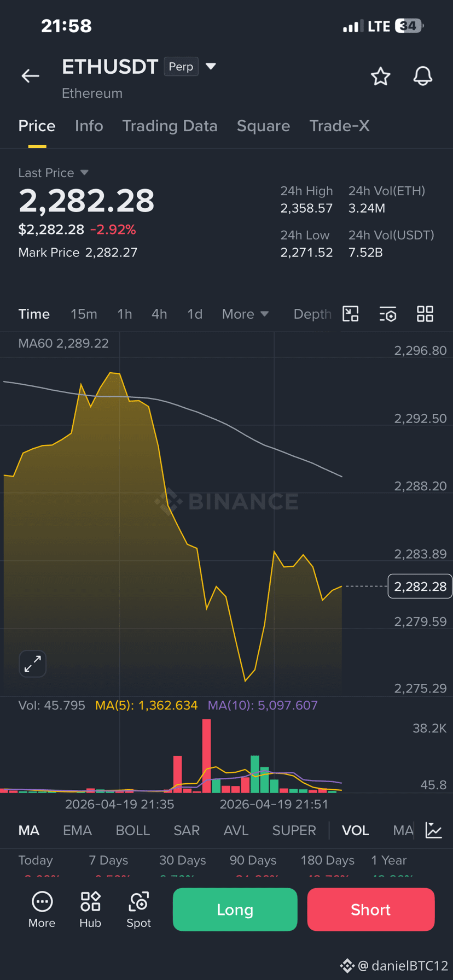This screenshot has width=453, height=980.
Task: Select the Time chart interval
Action: (34, 314)
